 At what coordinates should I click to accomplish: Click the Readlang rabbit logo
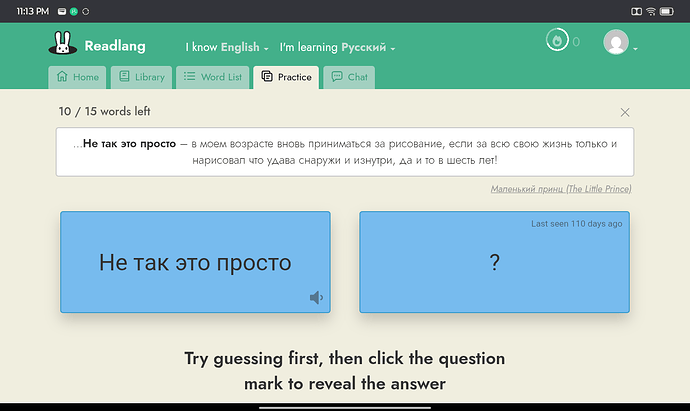coord(62,43)
